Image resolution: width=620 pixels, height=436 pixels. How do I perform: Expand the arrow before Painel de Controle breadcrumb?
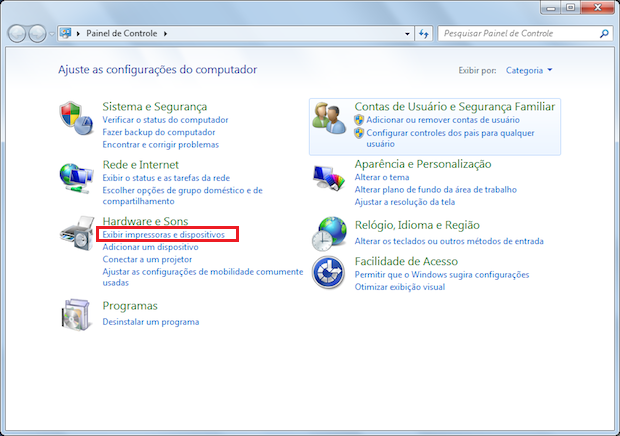[x=78, y=34]
